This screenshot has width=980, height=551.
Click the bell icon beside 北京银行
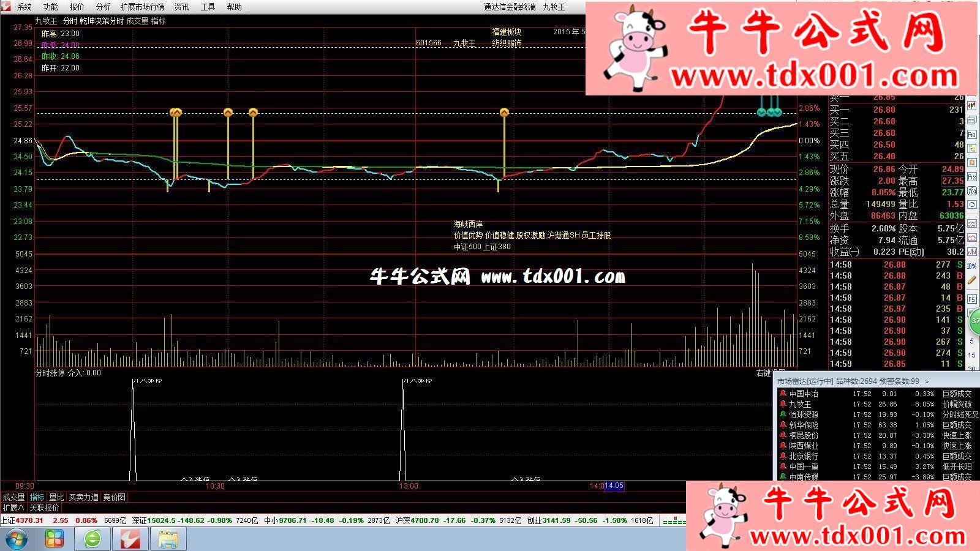coord(783,456)
